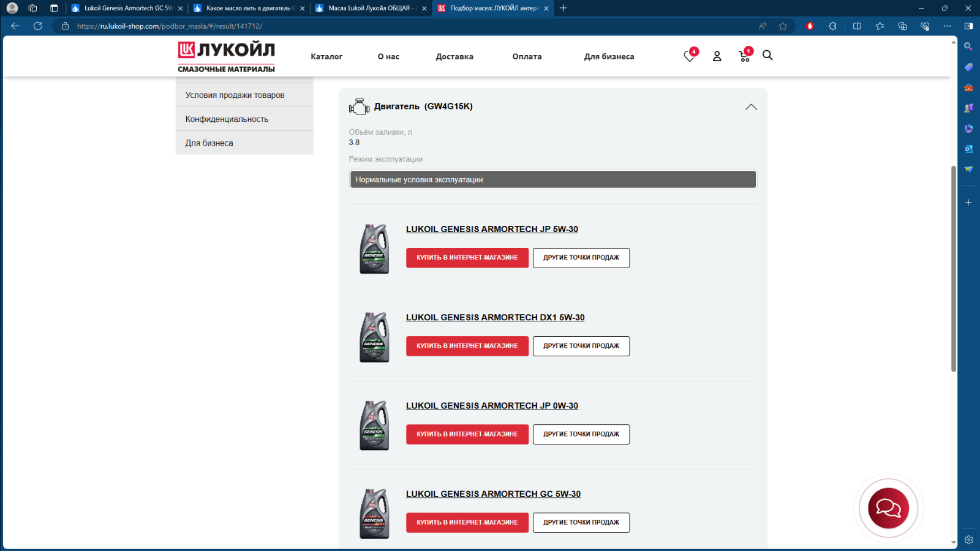The height and width of the screenshot is (551, 980).
Task: Open the Для бизнеса top menu item
Action: coord(609,56)
